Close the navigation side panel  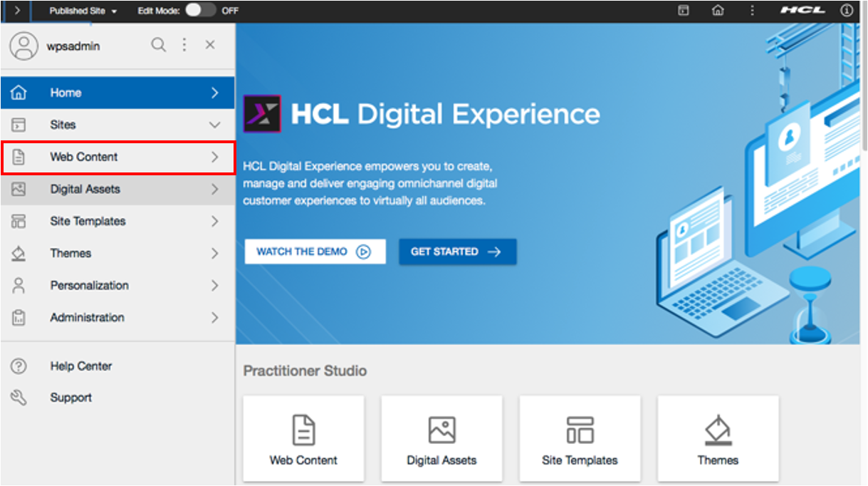tap(210, 45)
